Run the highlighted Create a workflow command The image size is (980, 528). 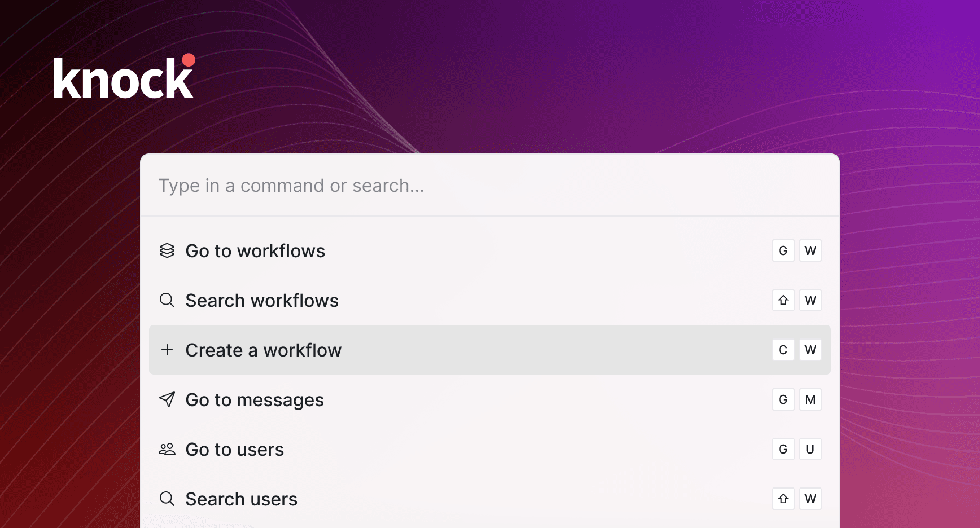pos(264,350)
